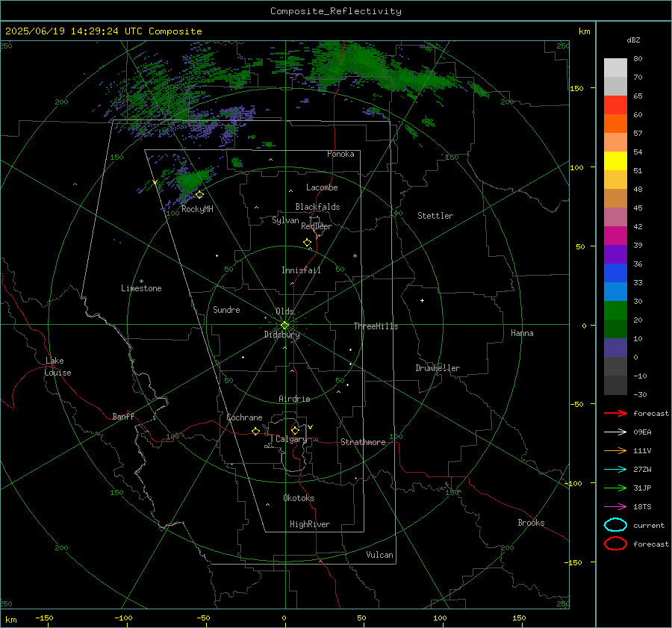Image resolution: width=672 pixels, height=628 pixels.
Task: Click the yellow diamond marker near Cochrane
Action: [255, 431]
